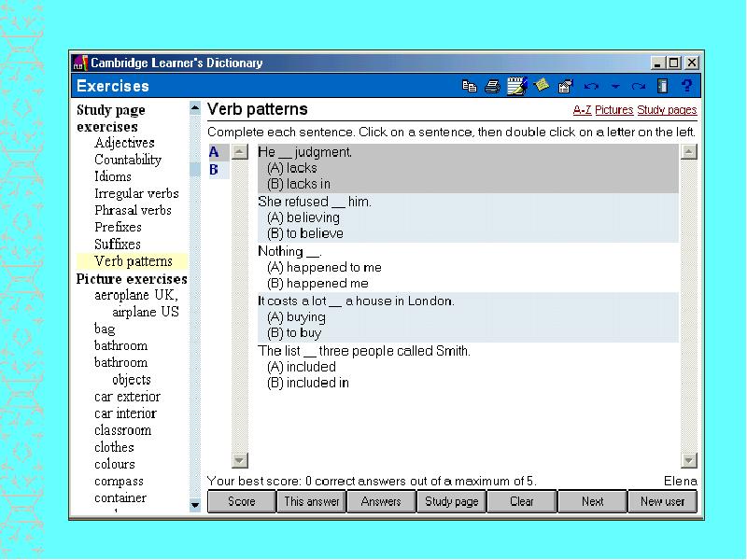Click the forward arrow icon
The width and height of the screenshot is (747, 560).
[639, 87]
